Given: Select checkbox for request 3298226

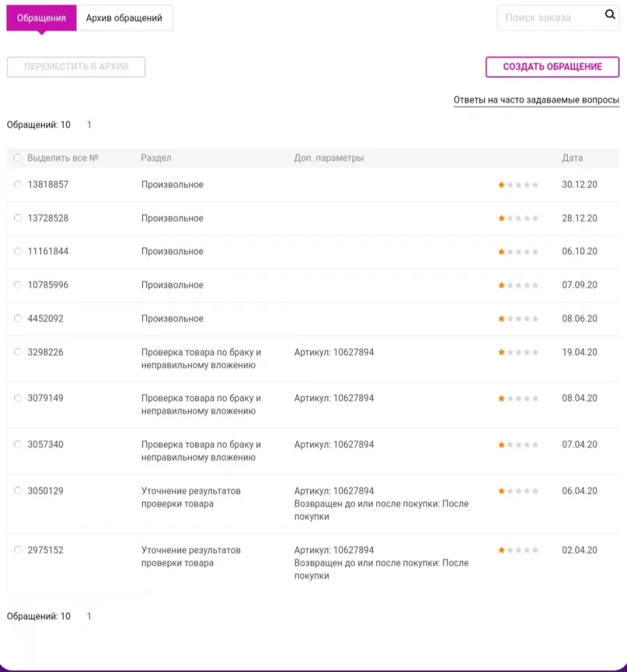Looking at the screenshot, I should 17,352.
